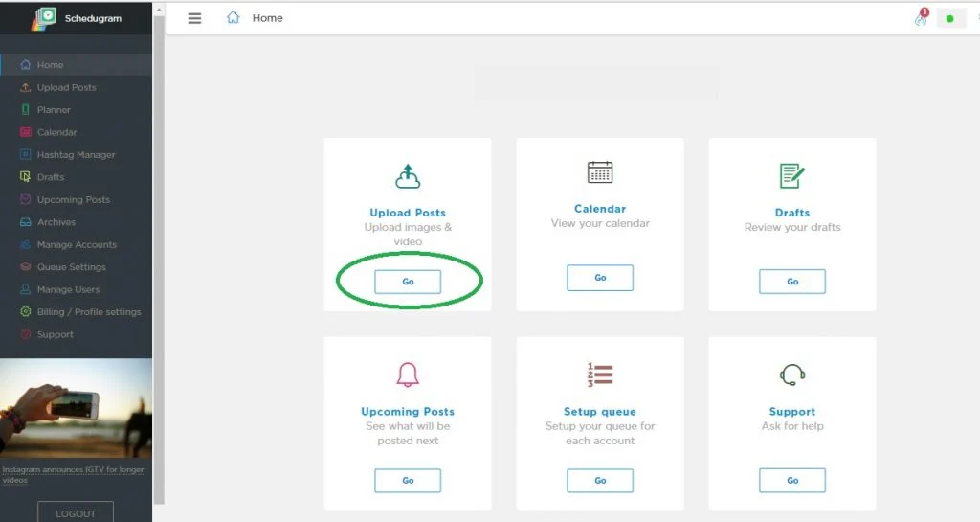Click the Setup queue card title

600,411
